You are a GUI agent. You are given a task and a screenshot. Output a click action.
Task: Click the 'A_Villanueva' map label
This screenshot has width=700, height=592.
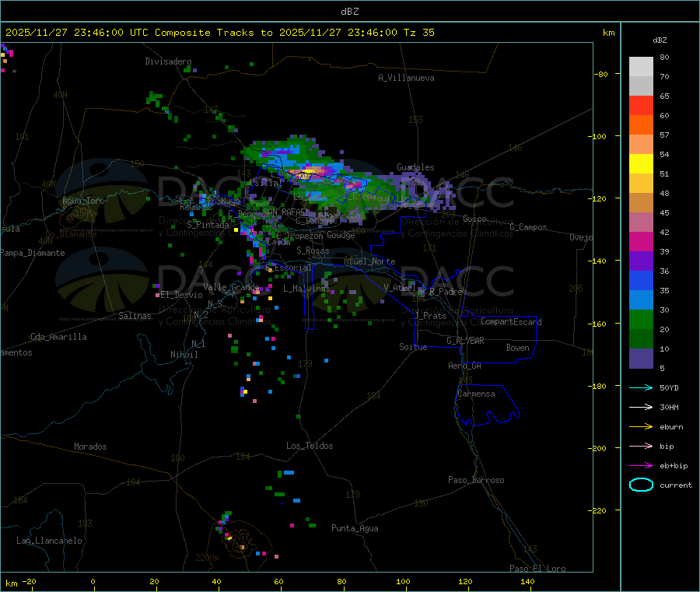[406, 78]
